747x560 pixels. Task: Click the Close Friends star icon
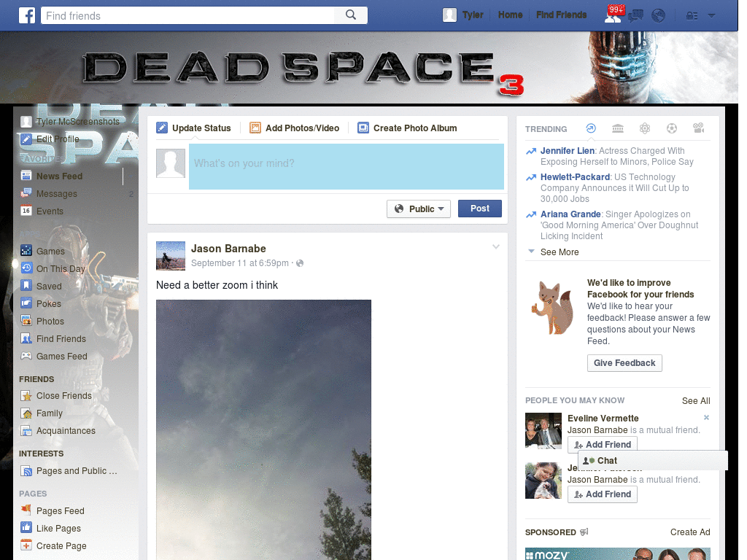[x=26, y=396]
